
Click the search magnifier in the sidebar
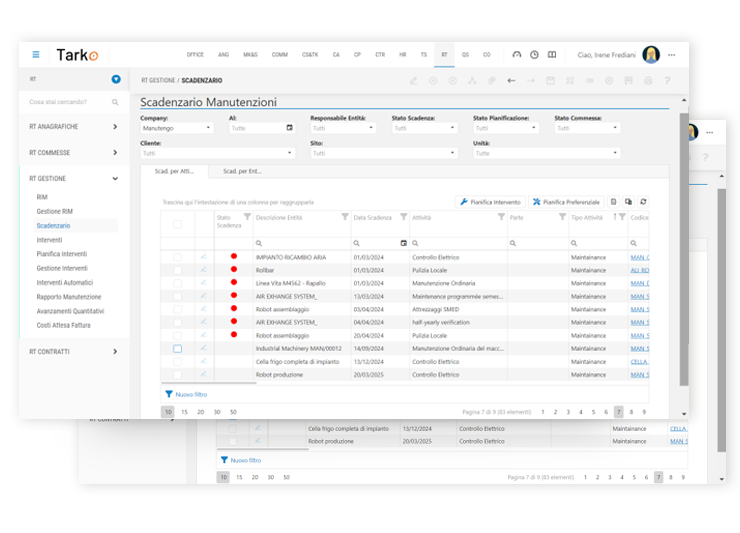coord(115,102)
